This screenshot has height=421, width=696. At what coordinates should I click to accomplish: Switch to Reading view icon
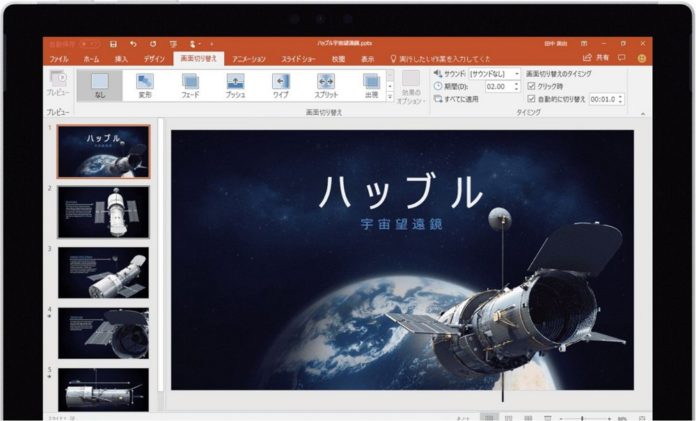(528, 418)
